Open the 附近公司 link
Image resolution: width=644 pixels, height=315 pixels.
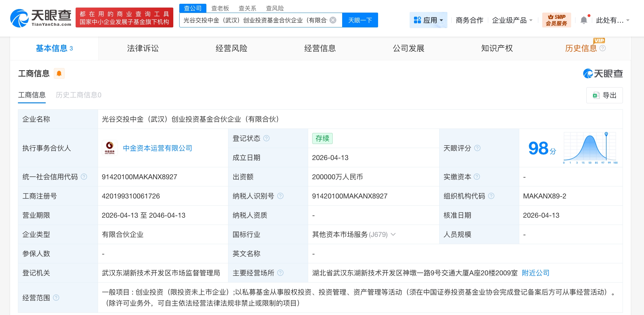[x=535, y=273]
